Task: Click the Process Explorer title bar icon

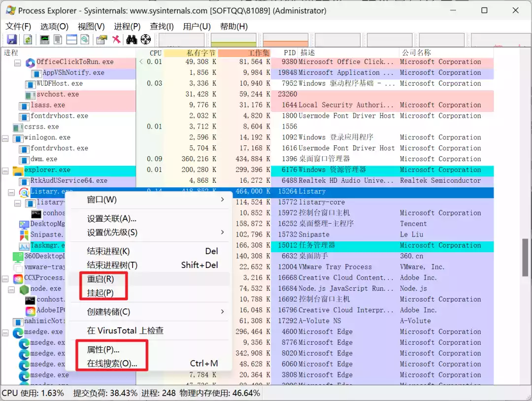Action: click(11, 10)
